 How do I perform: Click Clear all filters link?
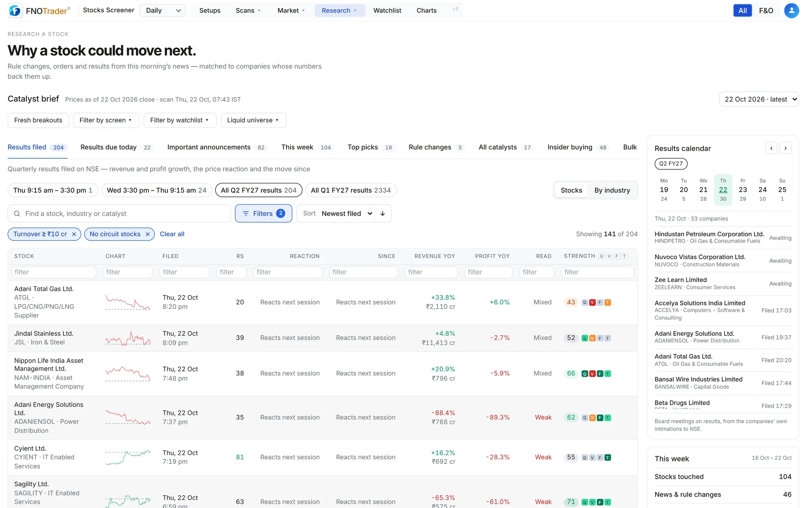click(172, 234)
